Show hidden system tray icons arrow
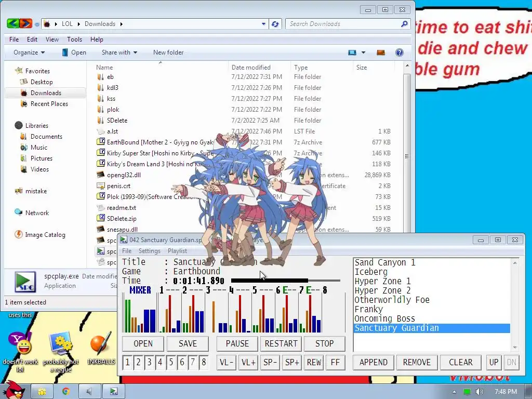532x399 pixels. point(454,392)
